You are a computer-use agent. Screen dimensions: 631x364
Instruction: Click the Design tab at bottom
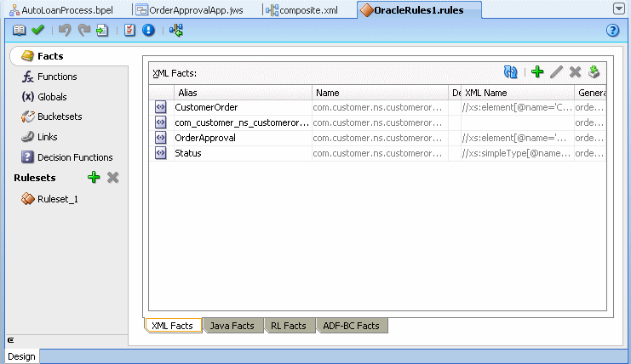pos(22,356)
